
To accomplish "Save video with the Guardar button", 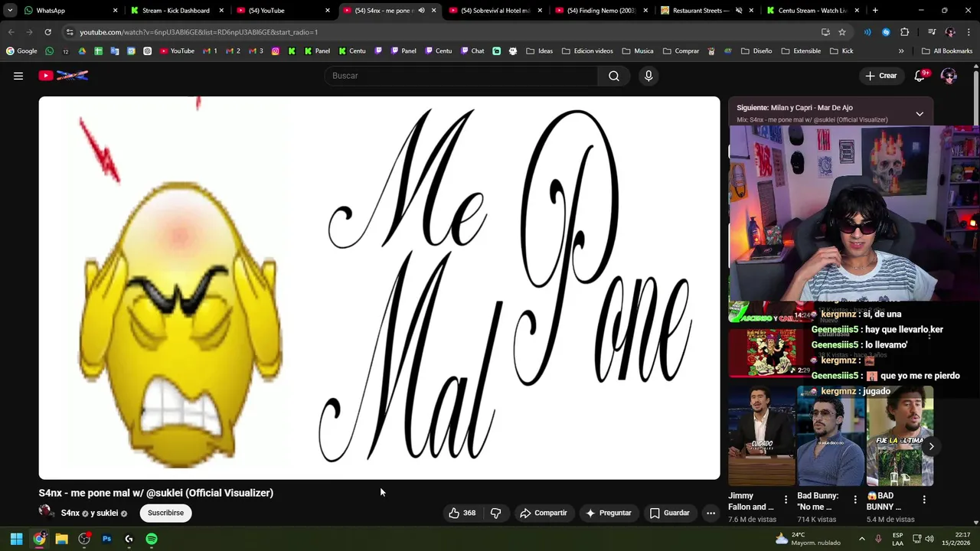I will click(x=669, y=513).
